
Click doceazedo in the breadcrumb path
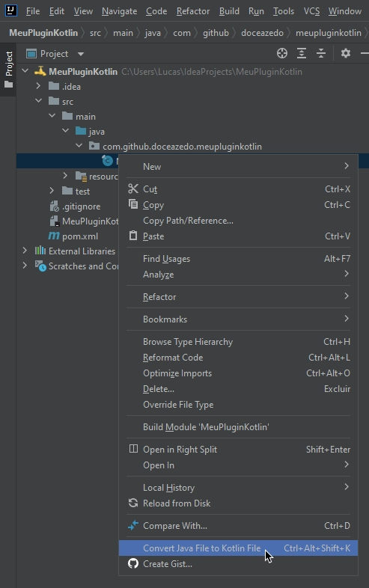(x=262, y=33)
